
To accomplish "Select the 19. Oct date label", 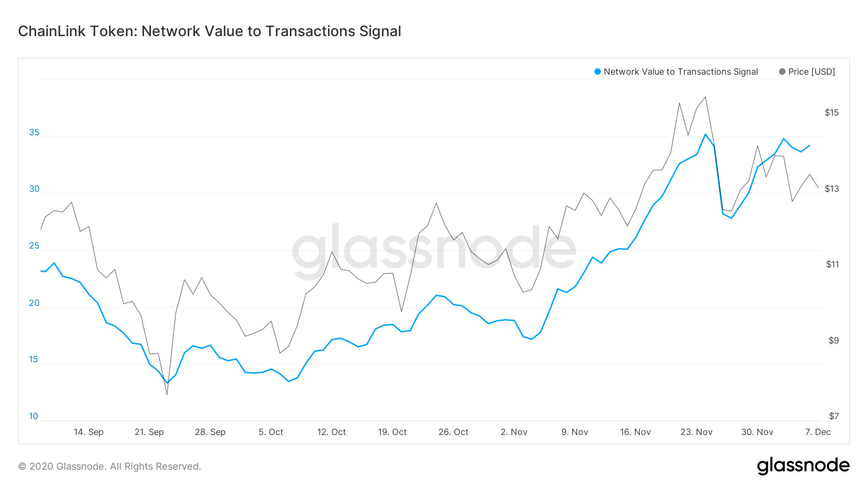I will 392,432.
